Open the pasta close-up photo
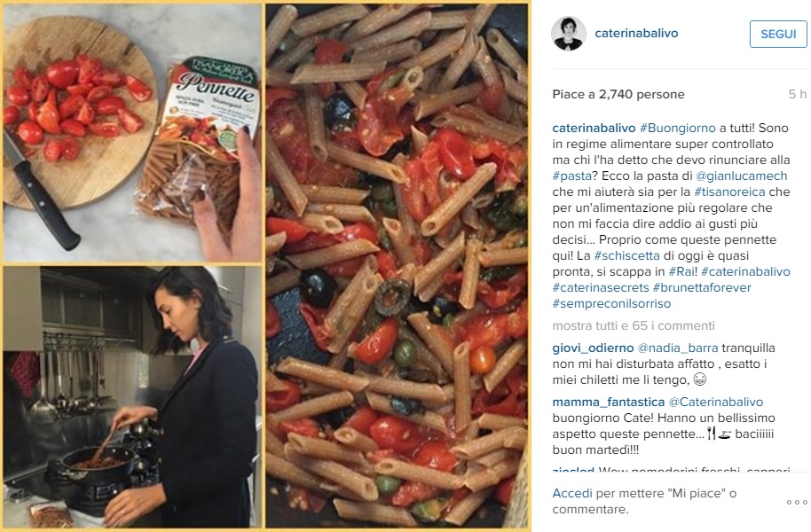 [x=398, y=266]
